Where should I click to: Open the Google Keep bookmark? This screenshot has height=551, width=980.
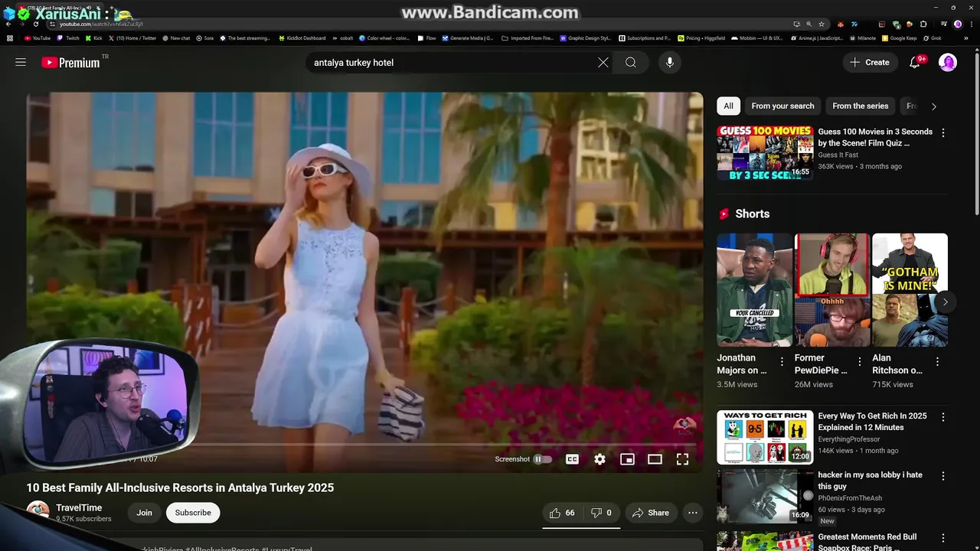pos(899,37)
